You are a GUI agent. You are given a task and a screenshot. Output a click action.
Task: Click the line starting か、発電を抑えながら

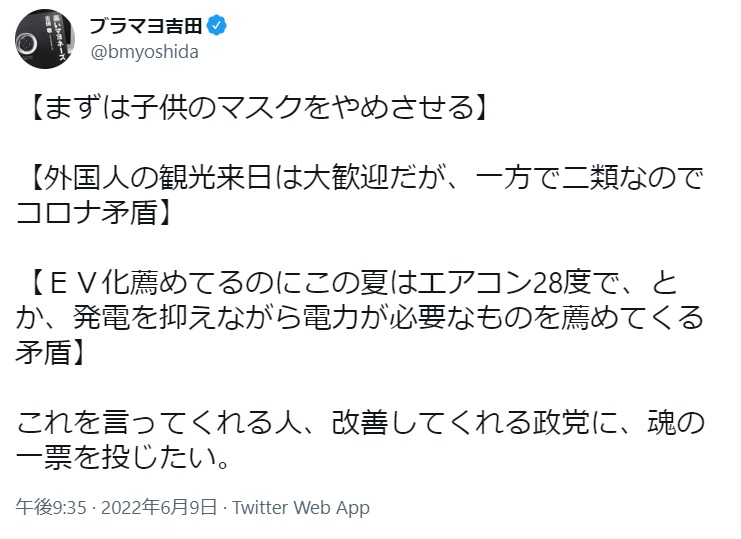pyautogui.click(x=360, y=317)
